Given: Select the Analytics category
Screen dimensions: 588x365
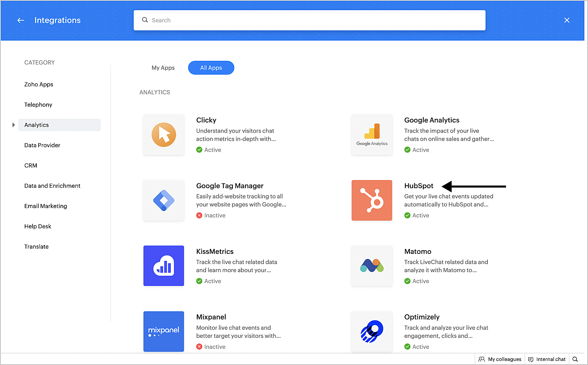Looking at the screenshot, I should click(60, 125).
